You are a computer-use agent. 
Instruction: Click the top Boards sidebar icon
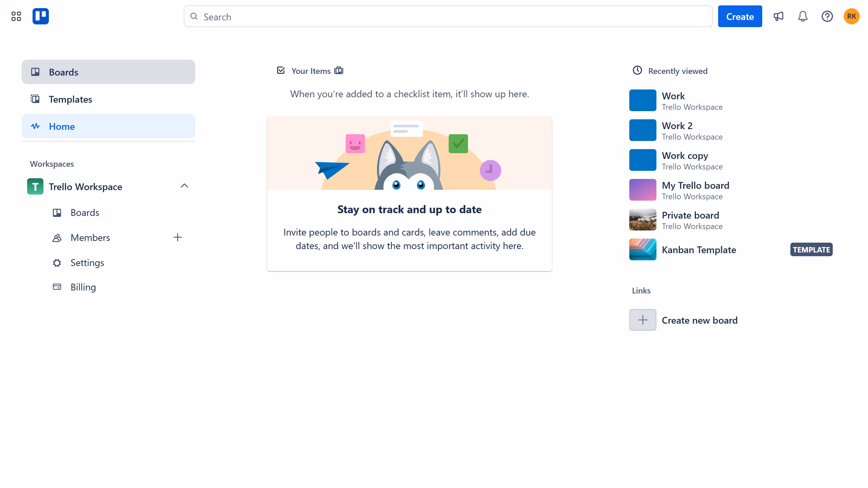coord(35,72)
